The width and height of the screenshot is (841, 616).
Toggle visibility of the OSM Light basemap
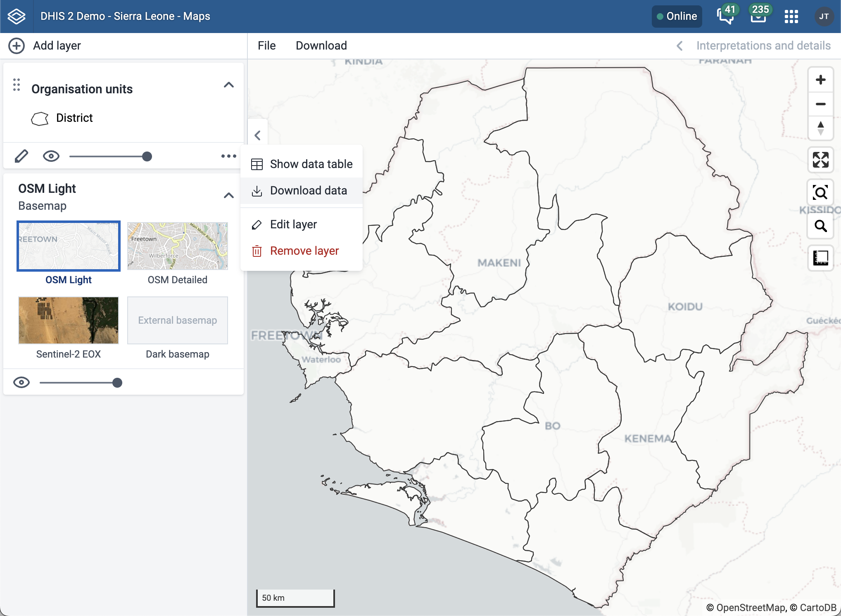click(x=22, y=382)
